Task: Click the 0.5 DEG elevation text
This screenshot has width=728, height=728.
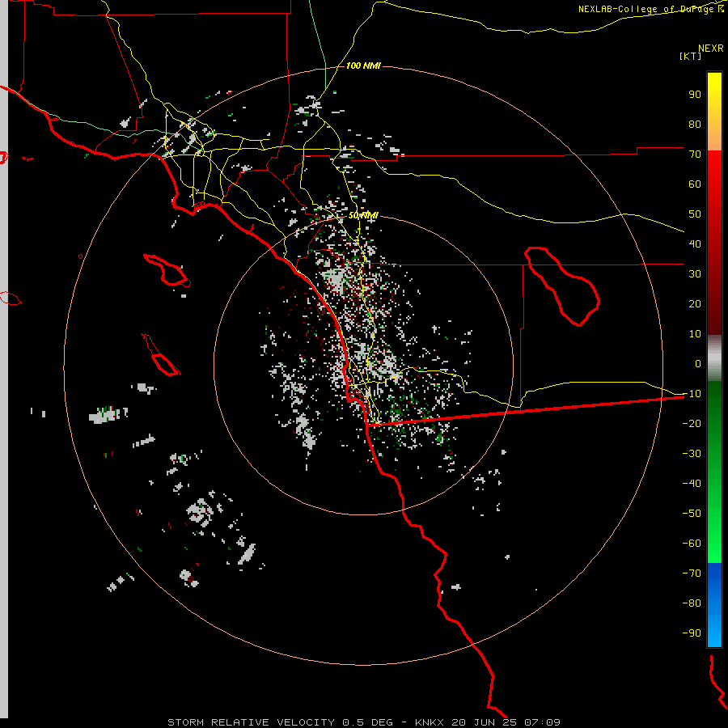Action: pyautogui.click(x=367, y=722)
